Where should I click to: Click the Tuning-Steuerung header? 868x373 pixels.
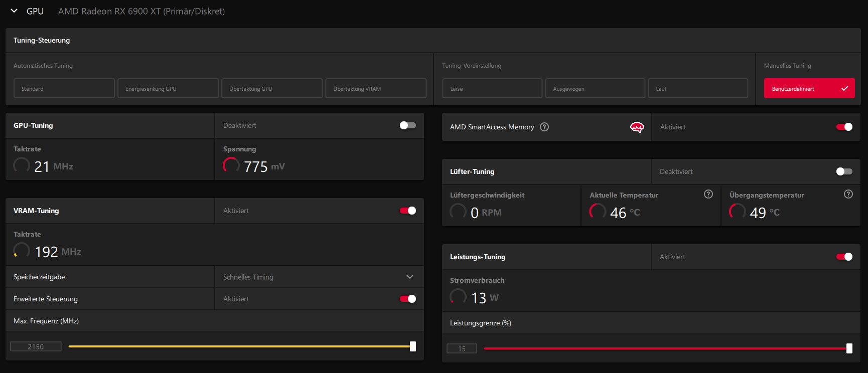pos(42,40)
